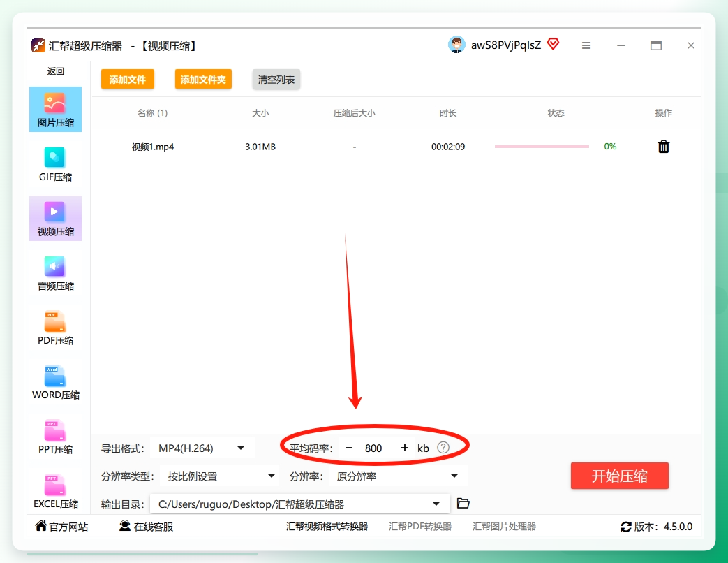728x563 pixels.
Task: Open 官方网站 home link
Action: 61,526
